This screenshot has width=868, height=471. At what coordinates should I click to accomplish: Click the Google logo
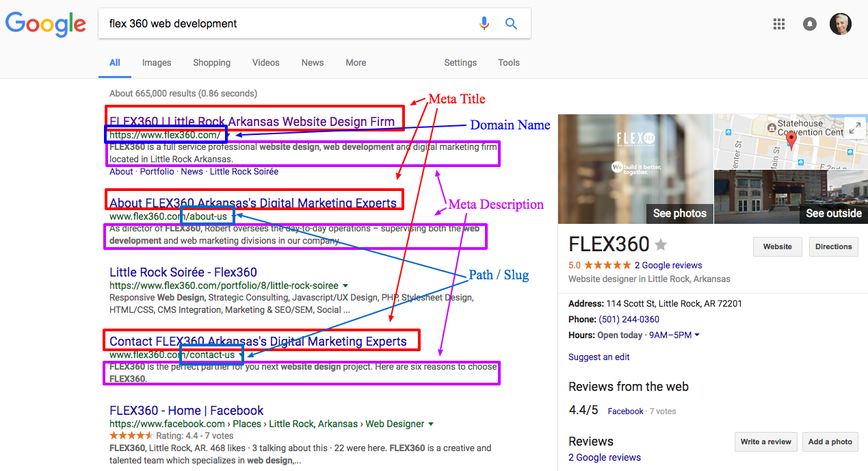point(45,24)
